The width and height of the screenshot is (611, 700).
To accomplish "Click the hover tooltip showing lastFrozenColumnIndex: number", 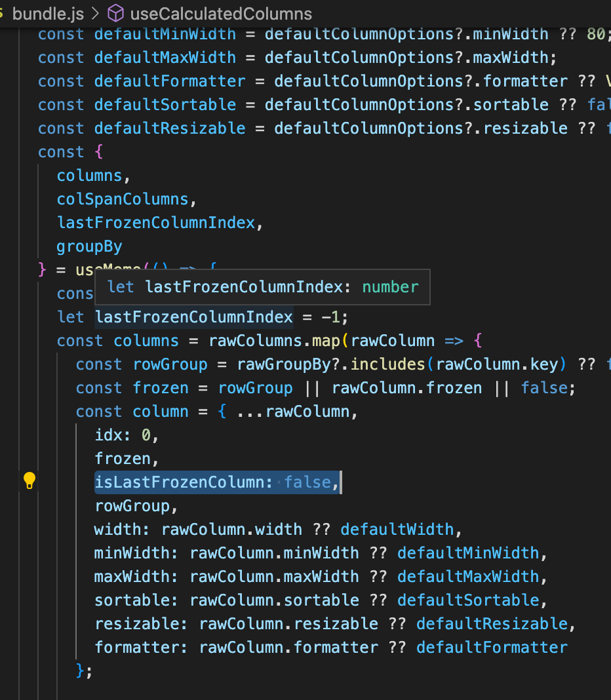I will (x=263, y=287).
